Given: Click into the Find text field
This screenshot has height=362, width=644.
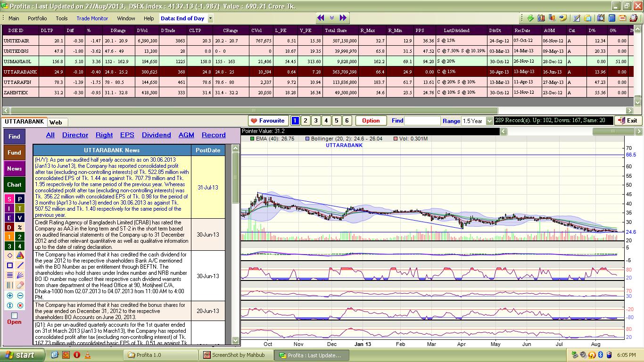Looking at the screenshot, I should click(x=422, y=121).
